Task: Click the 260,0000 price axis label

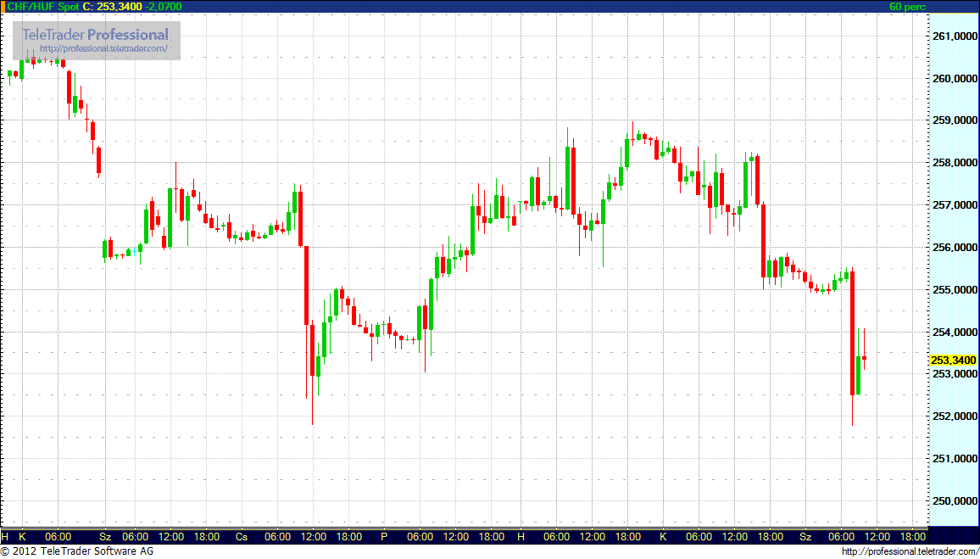Action: (x=954, y=79)
